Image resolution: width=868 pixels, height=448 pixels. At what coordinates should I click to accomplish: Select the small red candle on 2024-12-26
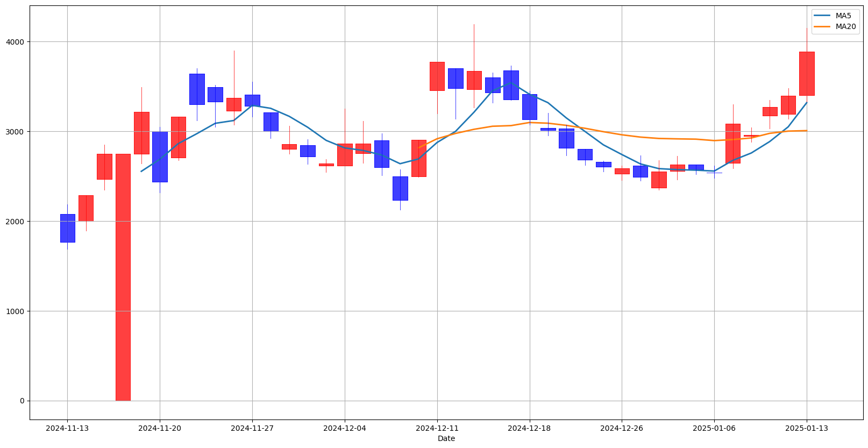coord(622,171)
